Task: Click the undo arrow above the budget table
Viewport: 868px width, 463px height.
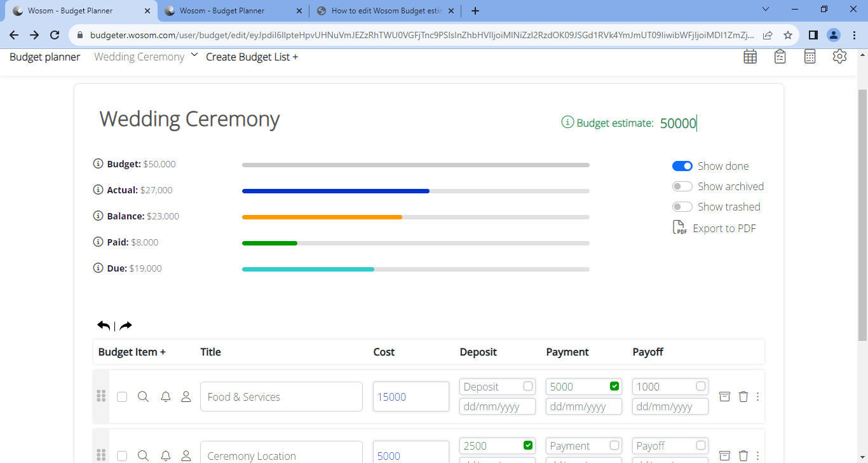Action: [x=103, y=325]
